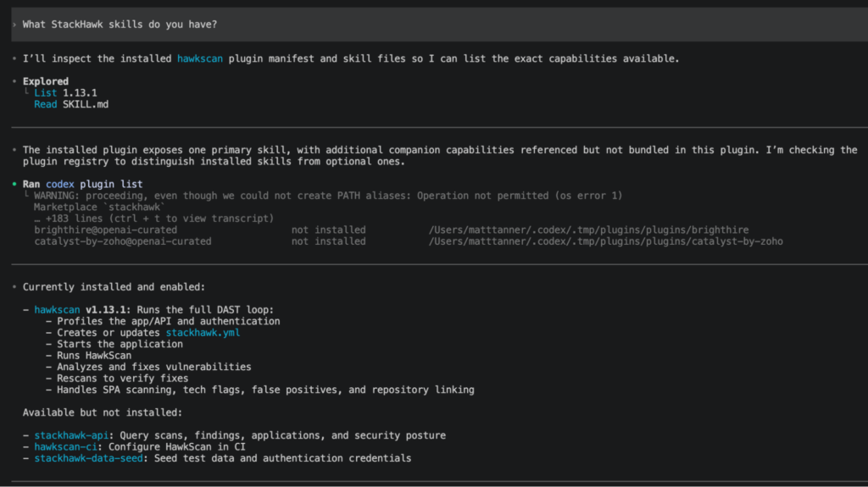
Task: Click the hawkscan v1.13.1 link
Action: (57, 310)
